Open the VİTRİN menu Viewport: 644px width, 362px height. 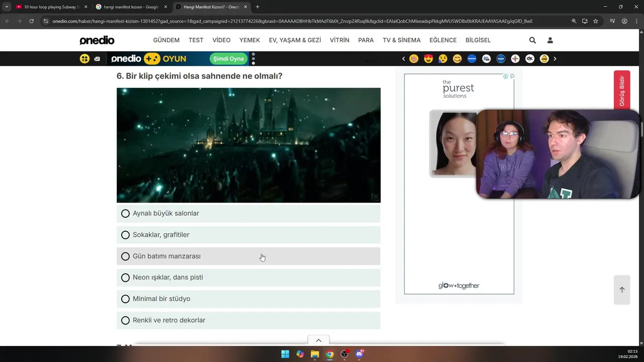click(340, 40)
